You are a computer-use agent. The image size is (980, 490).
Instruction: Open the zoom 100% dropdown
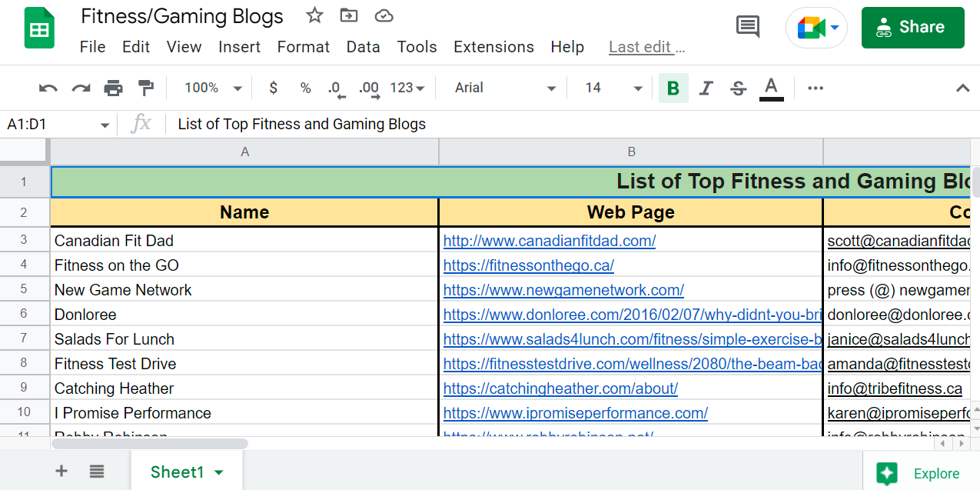[x=213, y=88]
